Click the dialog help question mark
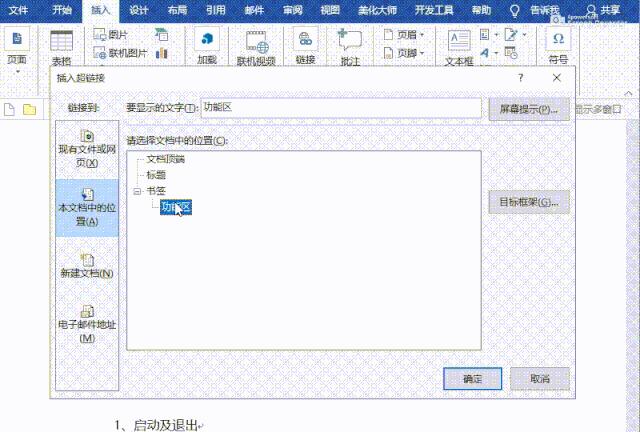The image size is (640, 432). (520, 78)
